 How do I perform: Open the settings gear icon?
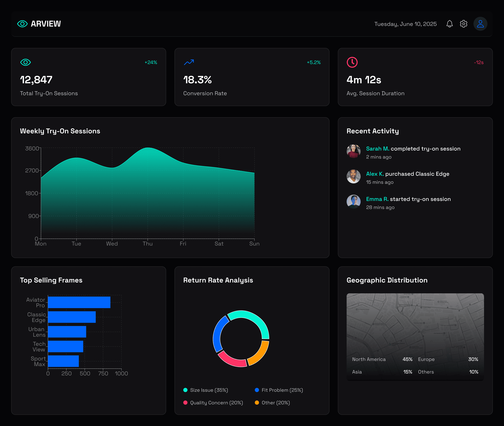[x=463, y=24]
